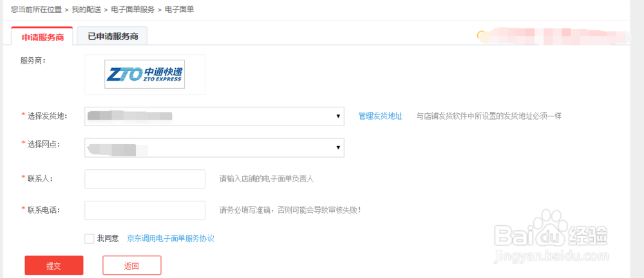The width and height of the screenshot is (644, 278).
Task: Tick the 我同意 checkbox
Action: coord(89,239)
